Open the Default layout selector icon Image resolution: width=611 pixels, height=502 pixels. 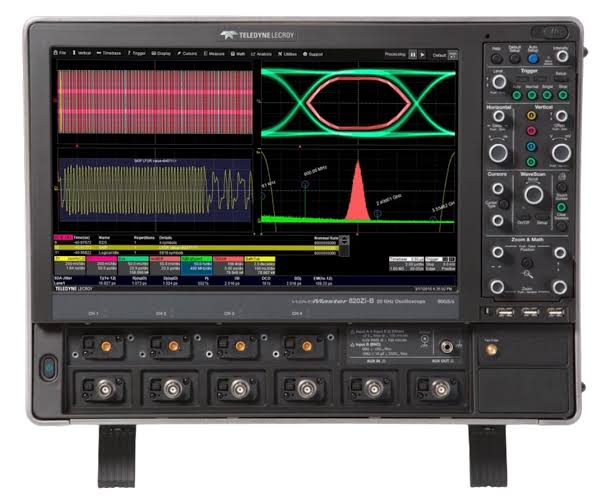coord(453,55)
